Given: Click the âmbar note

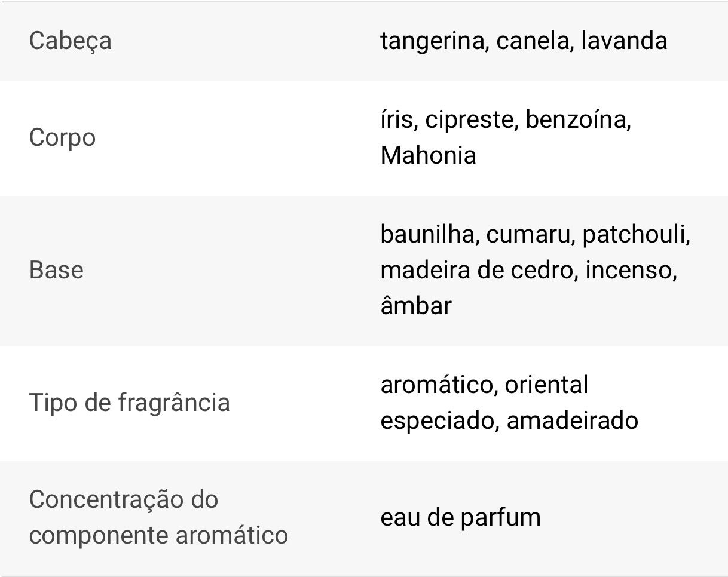Looking at the screenshot, I should (x=415, y=306).
